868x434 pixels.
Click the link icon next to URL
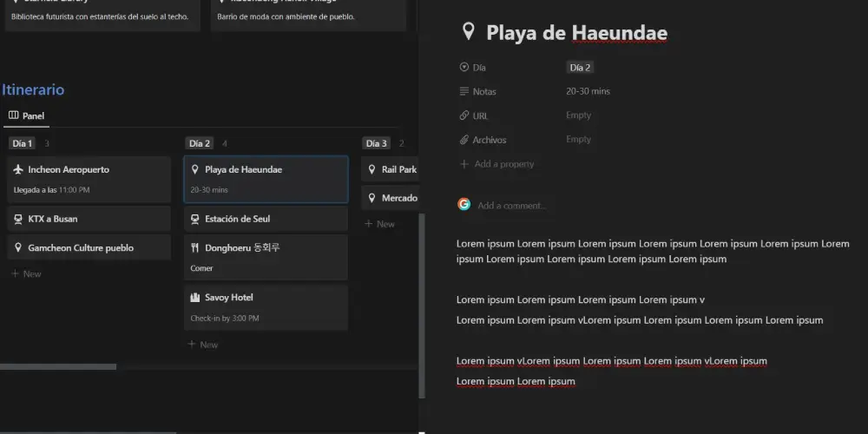(464, 115)
